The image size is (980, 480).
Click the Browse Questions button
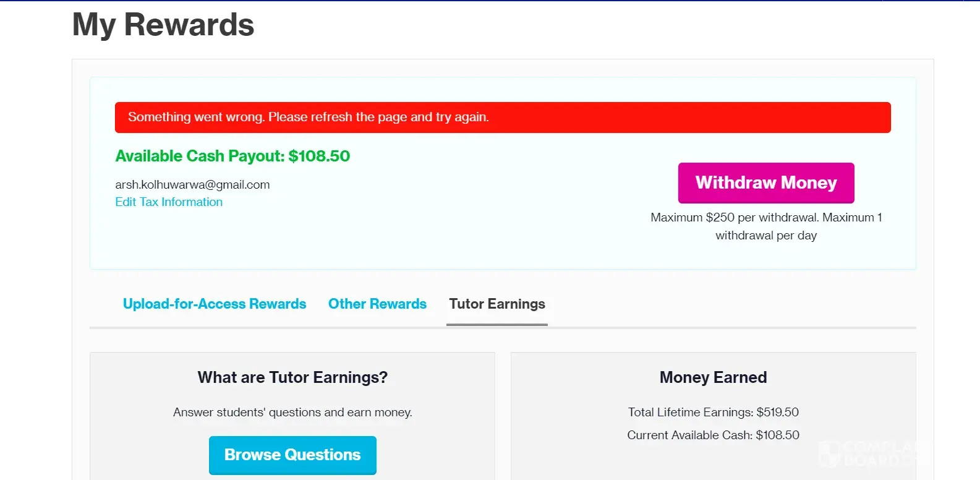[292, 455]
